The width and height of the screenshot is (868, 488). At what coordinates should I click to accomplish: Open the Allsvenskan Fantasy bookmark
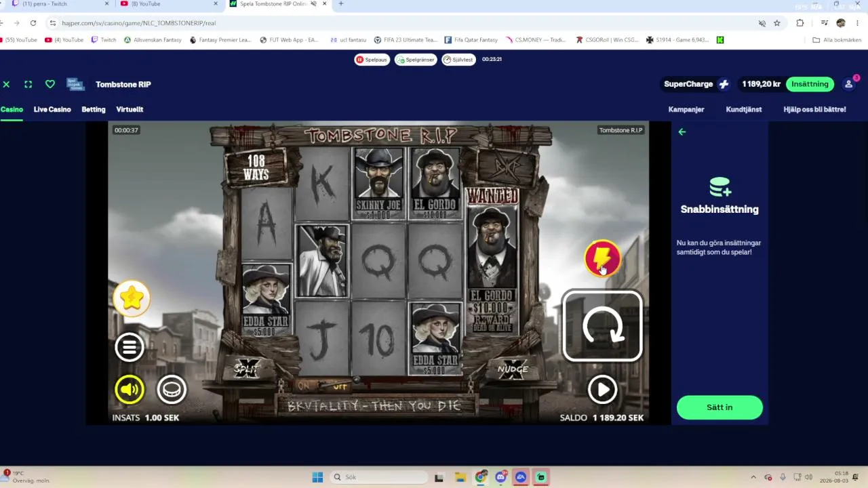153,40
